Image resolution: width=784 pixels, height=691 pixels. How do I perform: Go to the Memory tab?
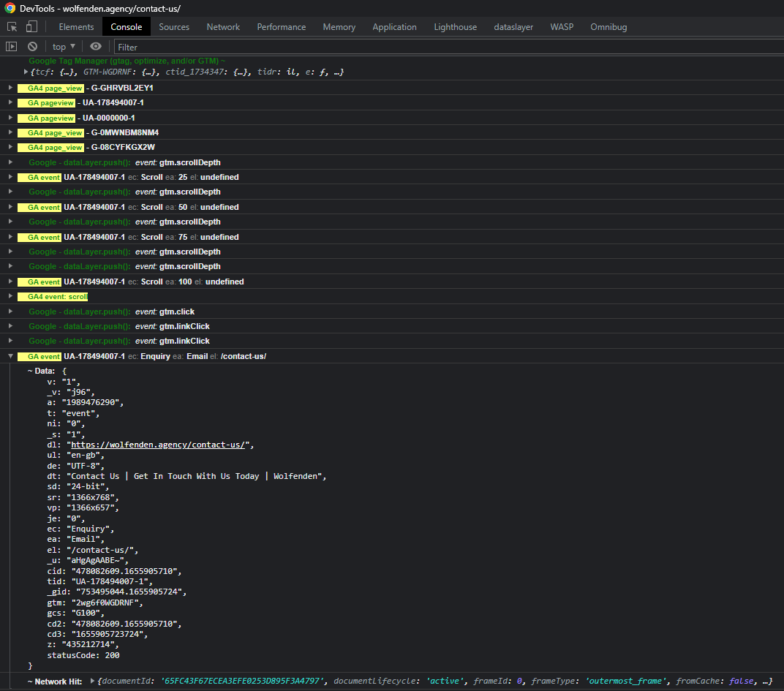pos(339,27)
